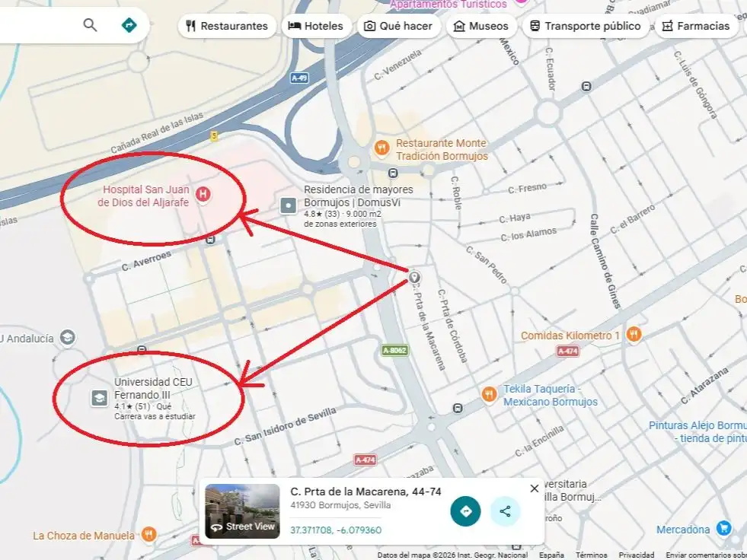
Task: Open Tekila Taquería restaurant marker
Action: pos(489,394)
